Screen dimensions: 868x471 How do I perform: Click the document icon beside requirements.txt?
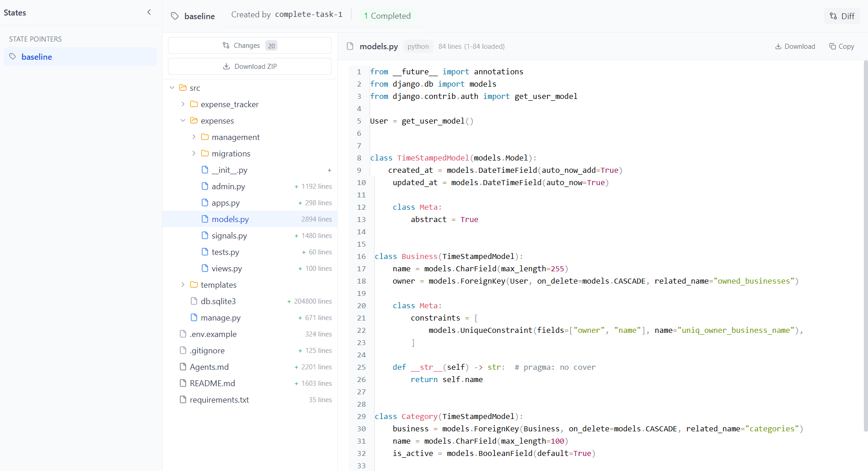[183, 399]
